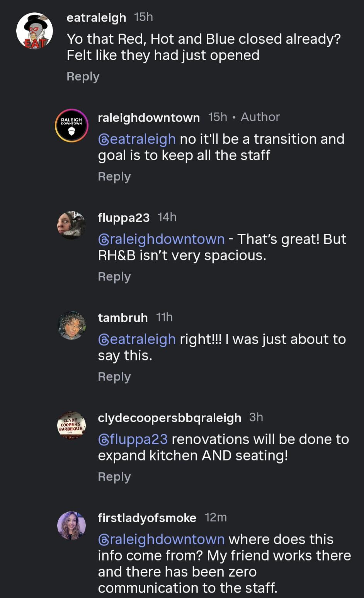364x598 pixels.
Task: Go to fluppa23 username link
Action: (x=124, y=218)
